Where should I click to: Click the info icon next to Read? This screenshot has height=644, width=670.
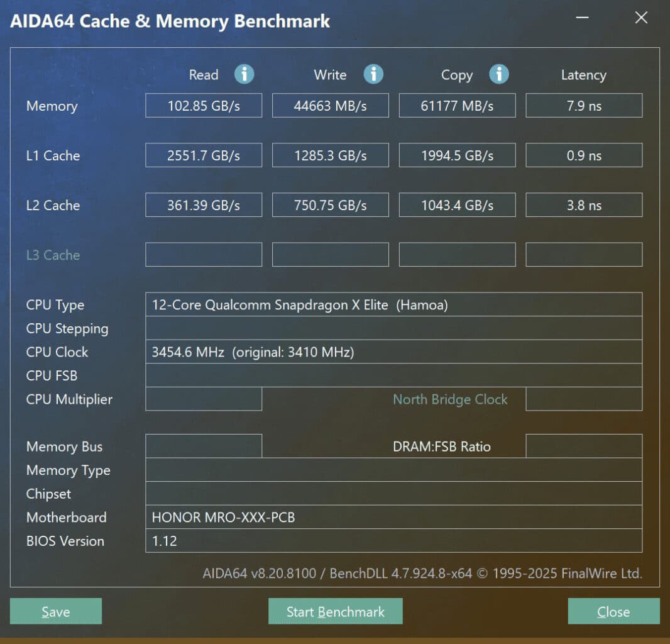point(244,74)
